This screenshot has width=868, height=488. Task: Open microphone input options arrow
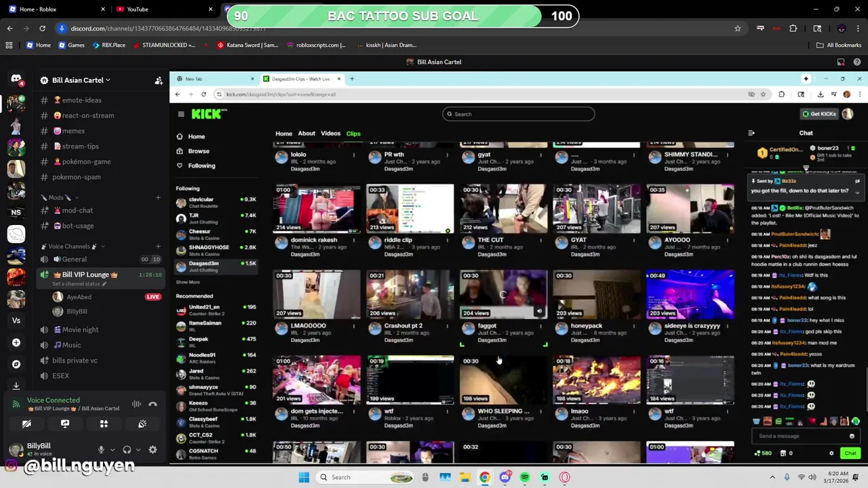pos(113,449)
